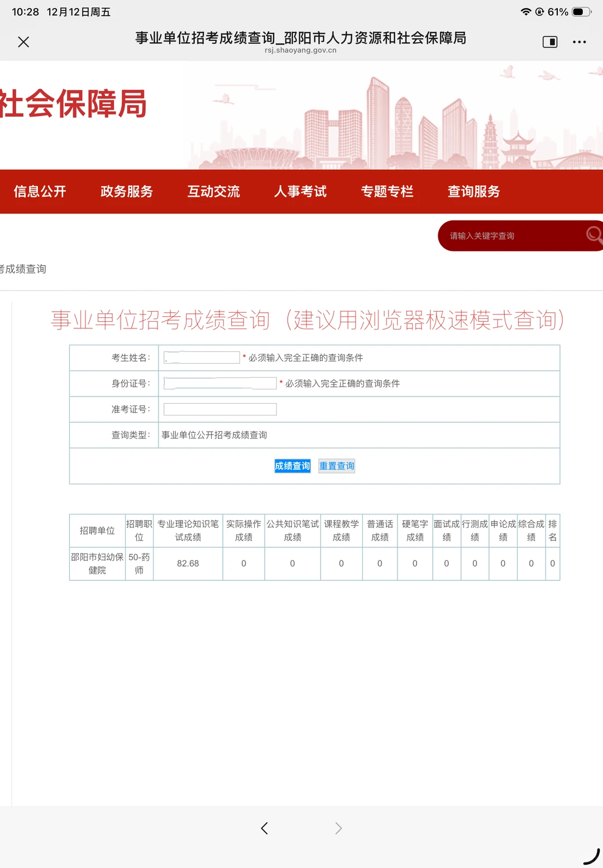Click the 准考证号 input field

(x=219, y=409)
